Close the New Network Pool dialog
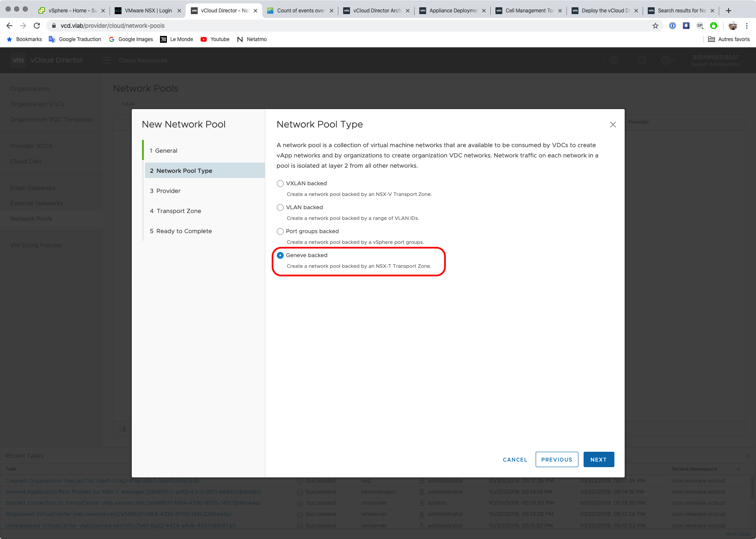Screen dimensions: 756x539 (x=613, y=124)
